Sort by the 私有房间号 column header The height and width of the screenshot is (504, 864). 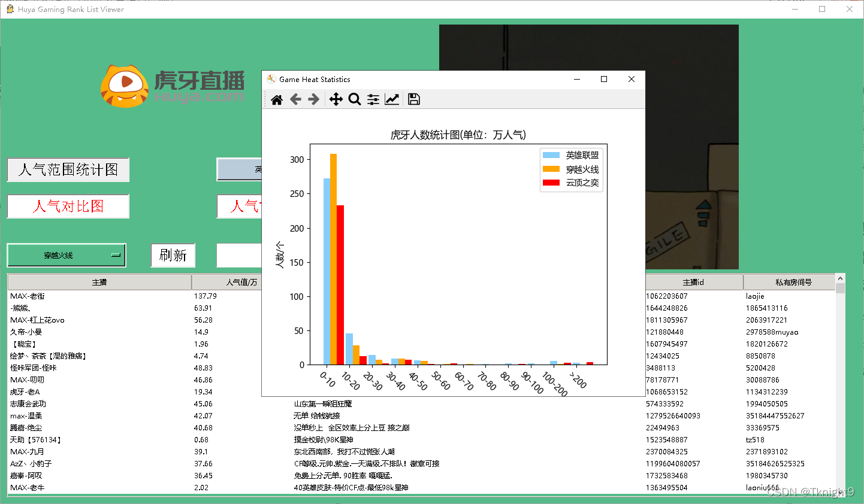pos(790,282)
